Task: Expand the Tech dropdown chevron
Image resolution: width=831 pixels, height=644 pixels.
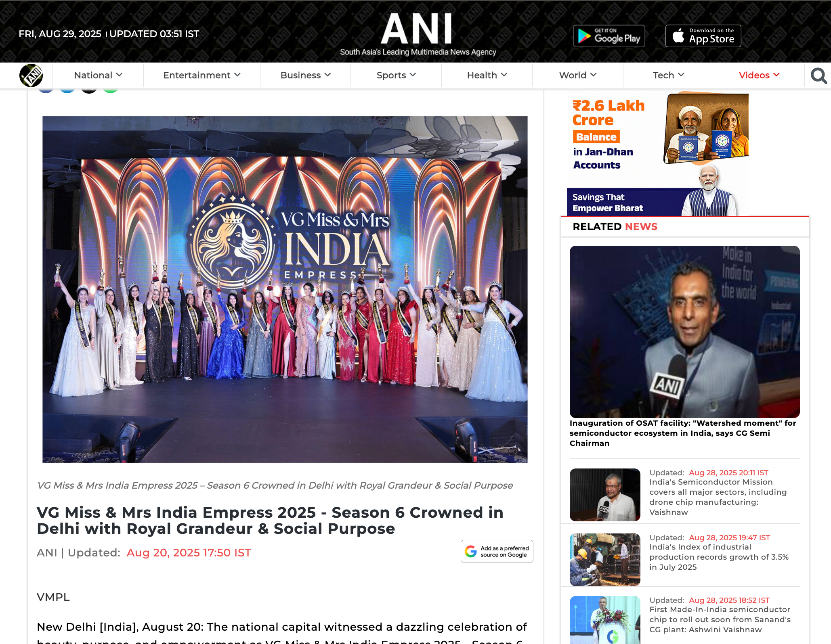Action: (681, 75)
